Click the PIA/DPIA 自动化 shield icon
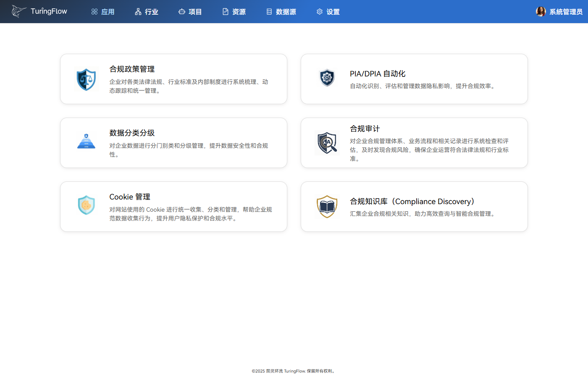 coord(327,78)
